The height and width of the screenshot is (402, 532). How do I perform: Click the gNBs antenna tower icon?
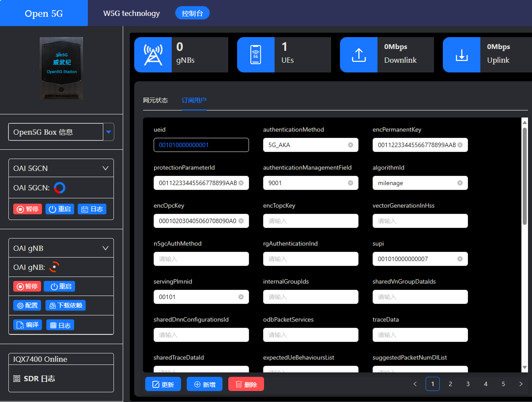click(x=153, y=55)
